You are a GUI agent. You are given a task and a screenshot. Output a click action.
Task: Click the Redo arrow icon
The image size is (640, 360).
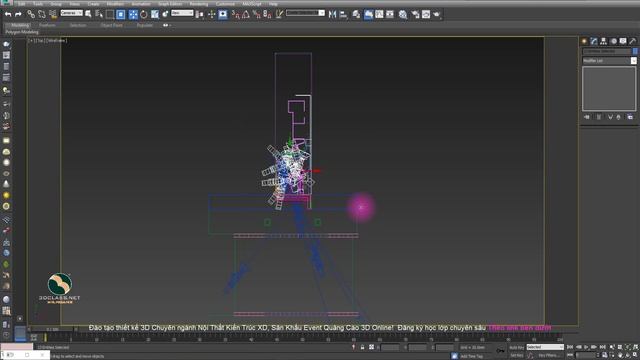[x=18, y=14]
